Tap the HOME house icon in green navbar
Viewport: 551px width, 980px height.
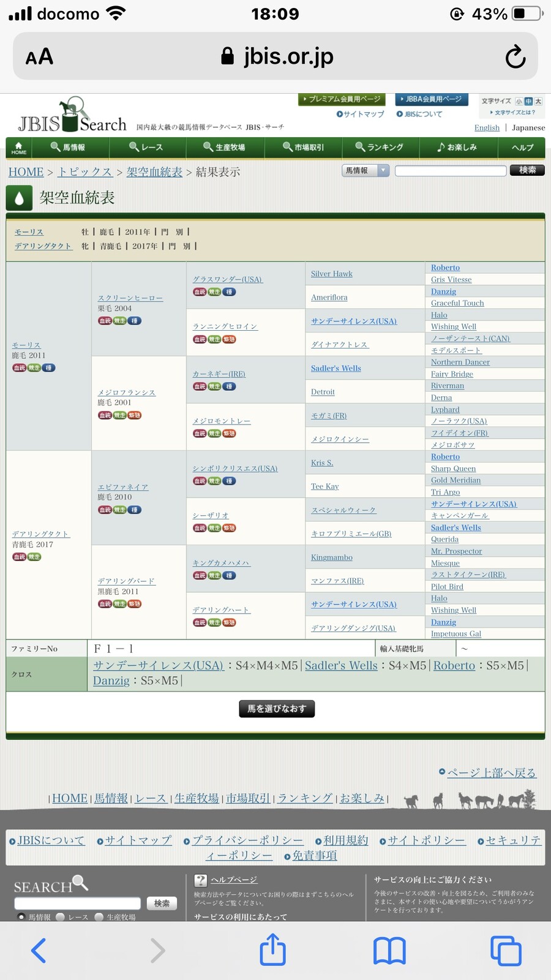click(19, 148)
